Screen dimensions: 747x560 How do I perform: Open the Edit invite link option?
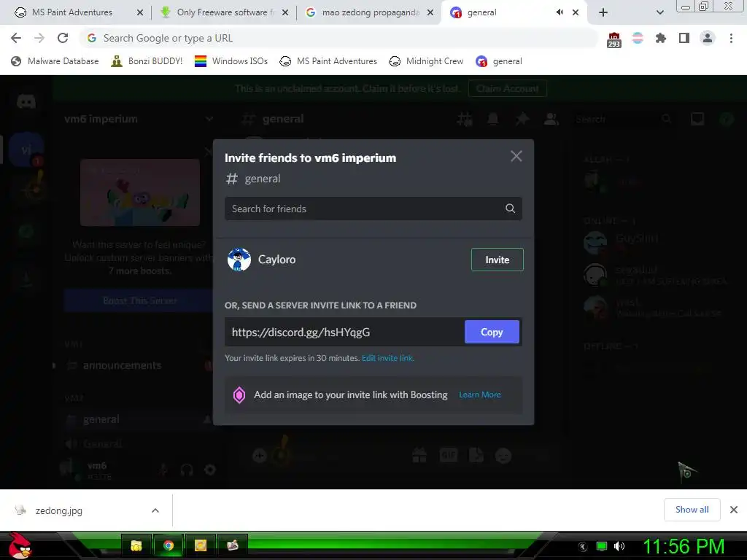tap(388, 358)
